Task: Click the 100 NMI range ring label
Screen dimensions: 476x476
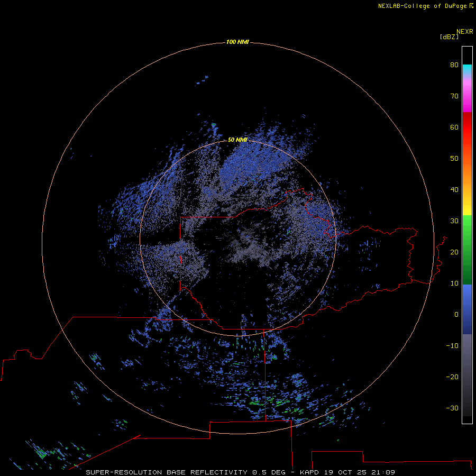Action: tap(237, 42)
